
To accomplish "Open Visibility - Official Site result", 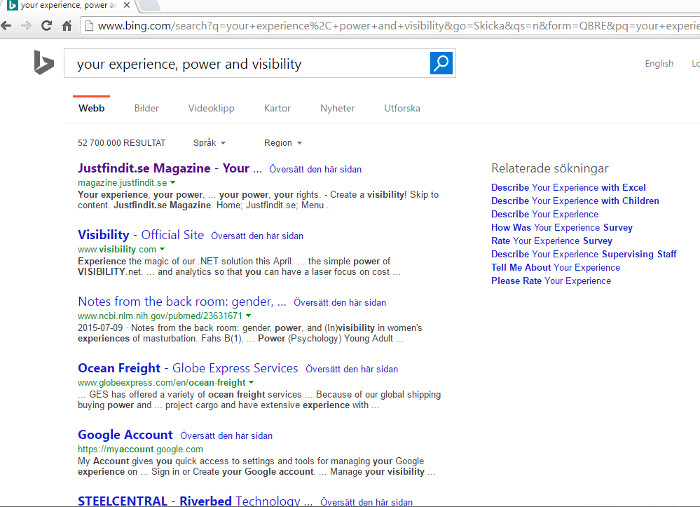I will click(141, 235).
